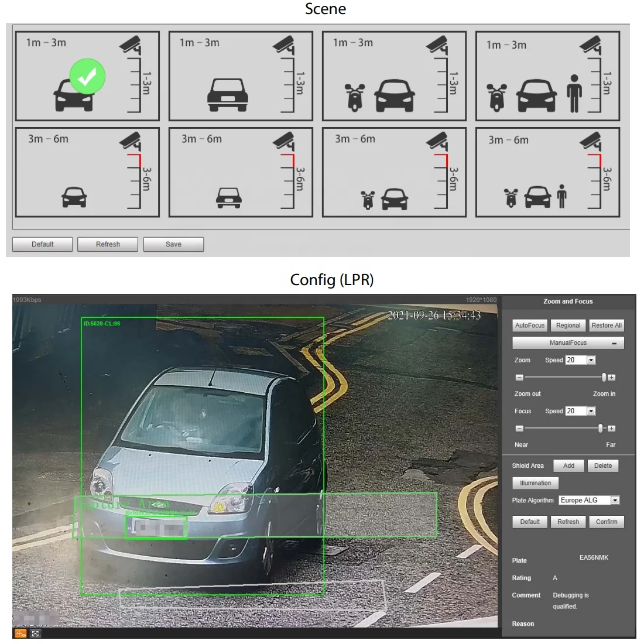Image resolution: width=644 pixels, height=644 pixels.
Task: Click the Zoom out minus icon
Action: pos(519,377)
